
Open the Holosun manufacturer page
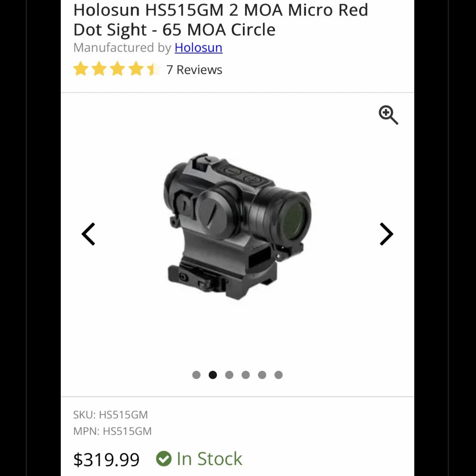198,48
